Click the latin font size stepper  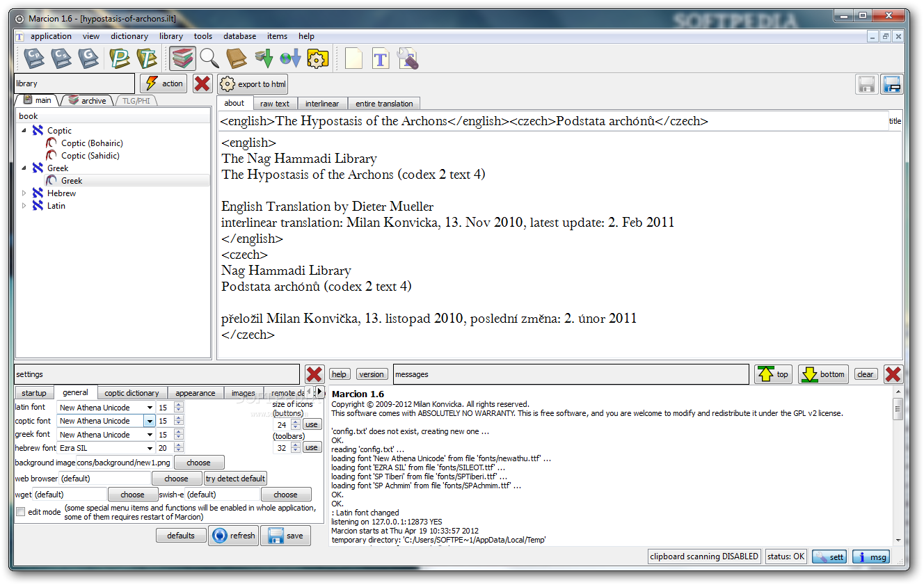(179, 408)
